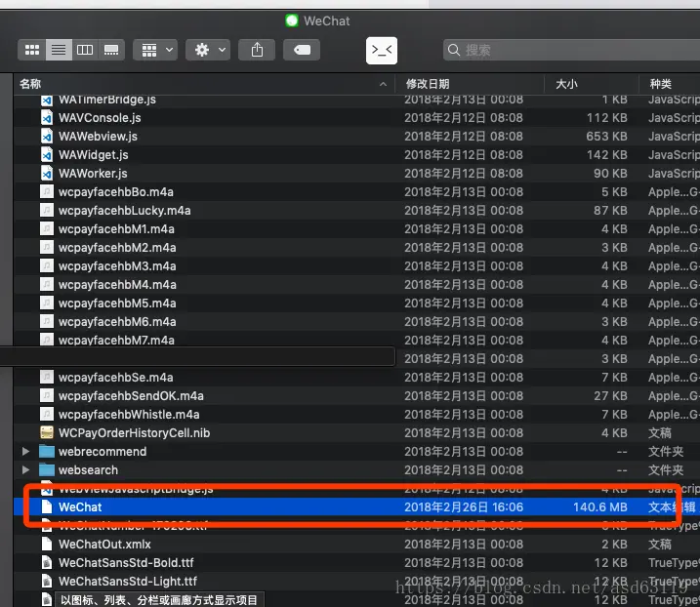Select the WAWidget.js file
Viewport: 700px width, 607px height.
[x=94, y=155]
